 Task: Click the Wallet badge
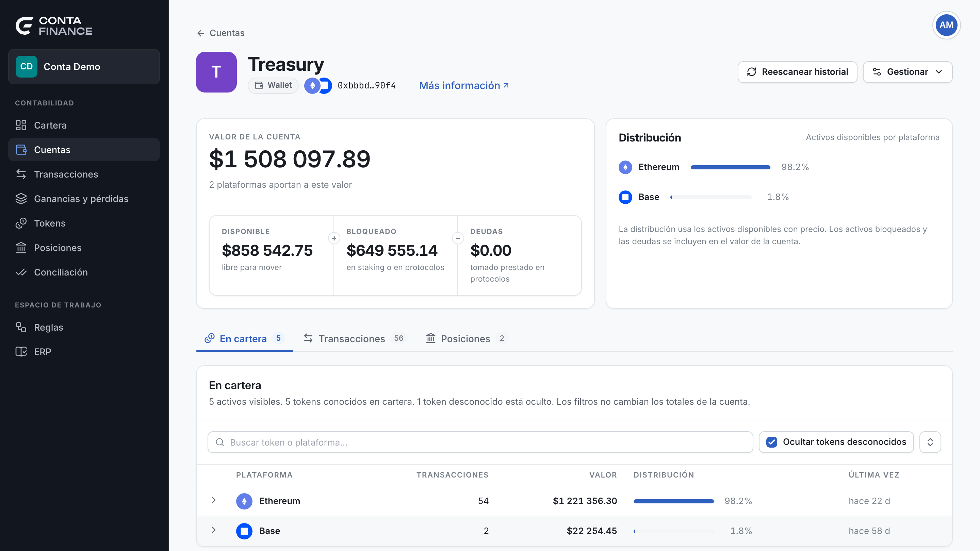tap(273, 85)
